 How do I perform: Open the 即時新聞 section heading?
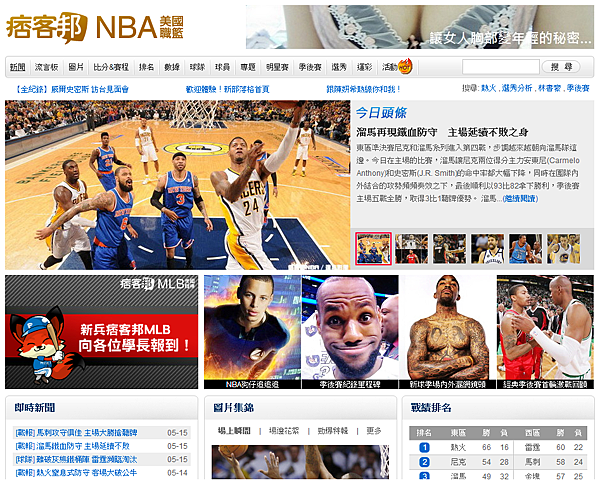pos(34,408)
